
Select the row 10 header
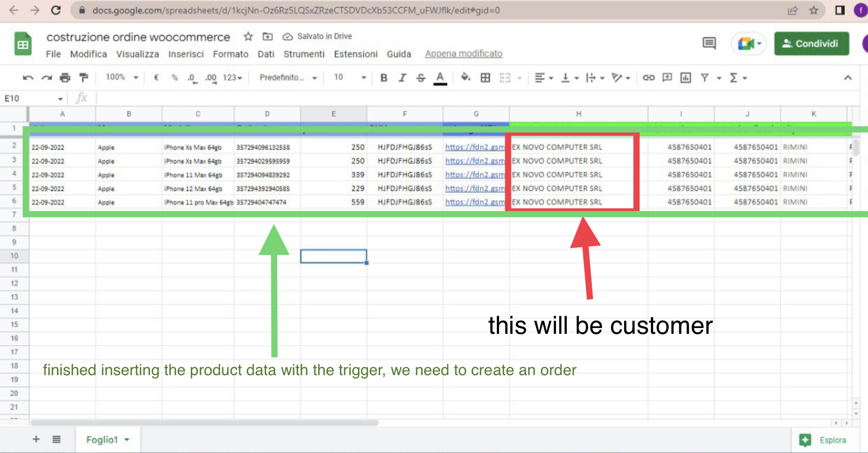point(14,256)
